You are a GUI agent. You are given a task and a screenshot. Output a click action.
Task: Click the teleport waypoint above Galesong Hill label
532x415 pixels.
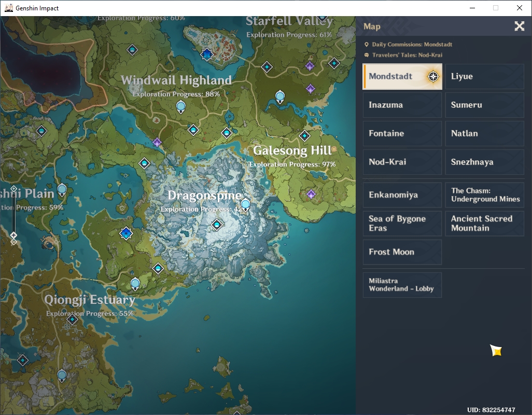pos(305,136)
